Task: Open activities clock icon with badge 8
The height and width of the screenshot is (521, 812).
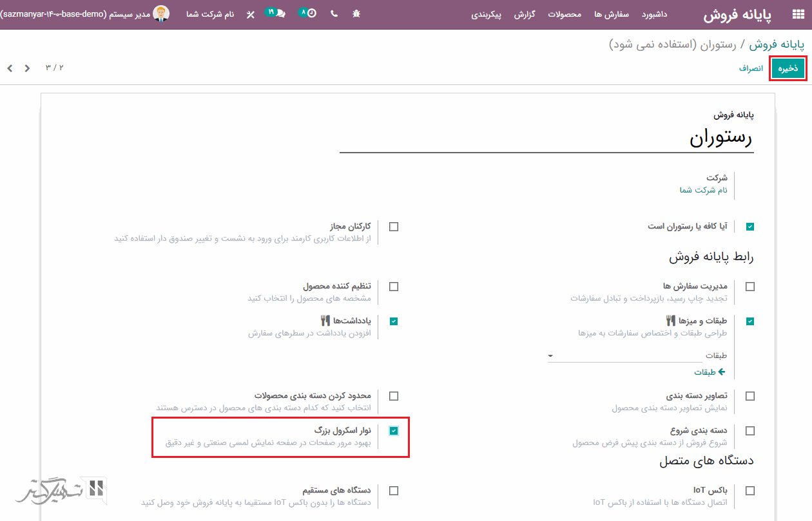Action: [309, 13]
